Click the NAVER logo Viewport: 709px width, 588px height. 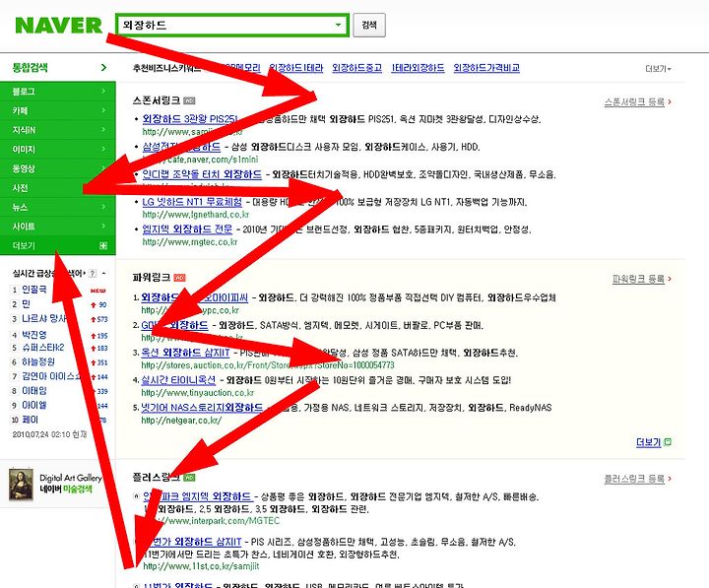[x=58, y=25]
